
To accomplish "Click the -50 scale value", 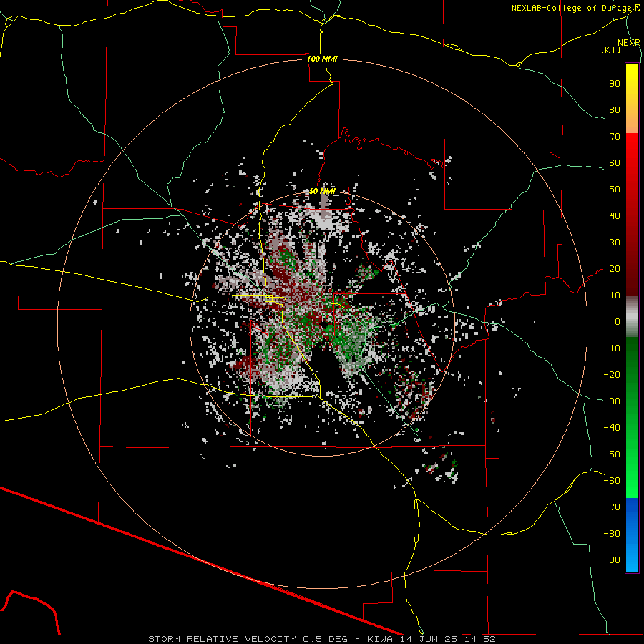I will pyautogui.click(x=612, y=454).
